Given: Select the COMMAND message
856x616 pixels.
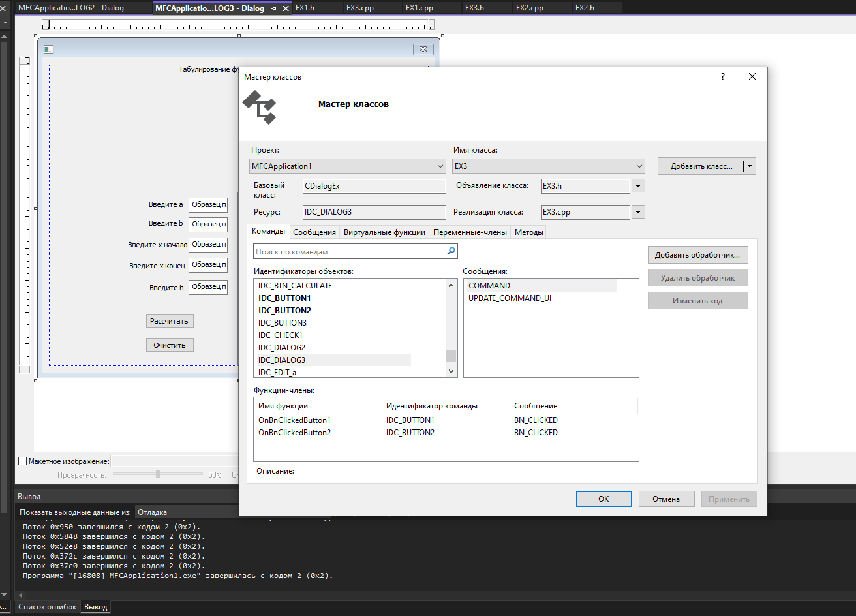Looking at the screenshot, I should tap(541, 286).
